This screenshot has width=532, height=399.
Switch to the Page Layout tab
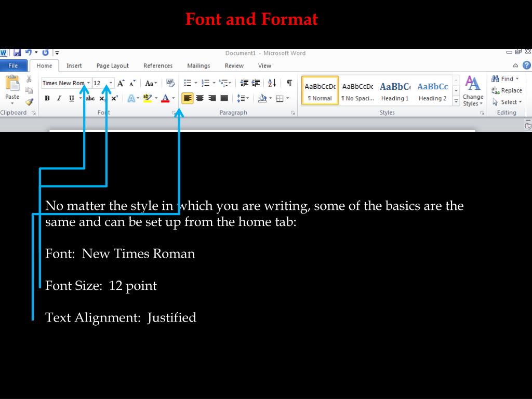pos(112,66)
